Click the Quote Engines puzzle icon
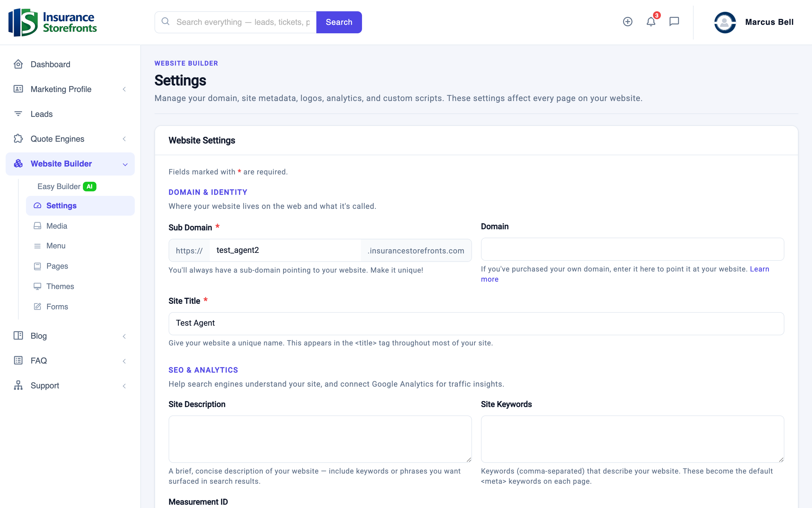The image size is (812, 508). [x=18, y=138]
